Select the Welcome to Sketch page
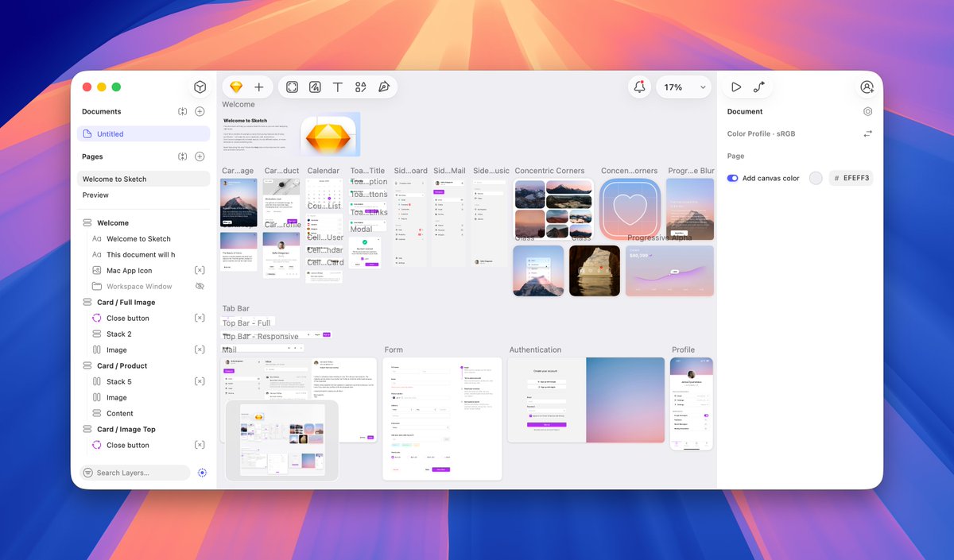 [114, 178]
